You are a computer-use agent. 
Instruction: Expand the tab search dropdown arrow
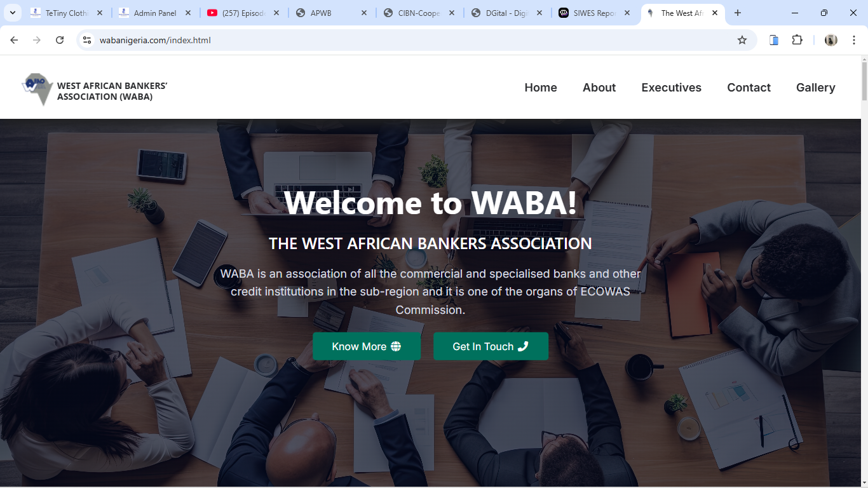(x=12, y=13)
